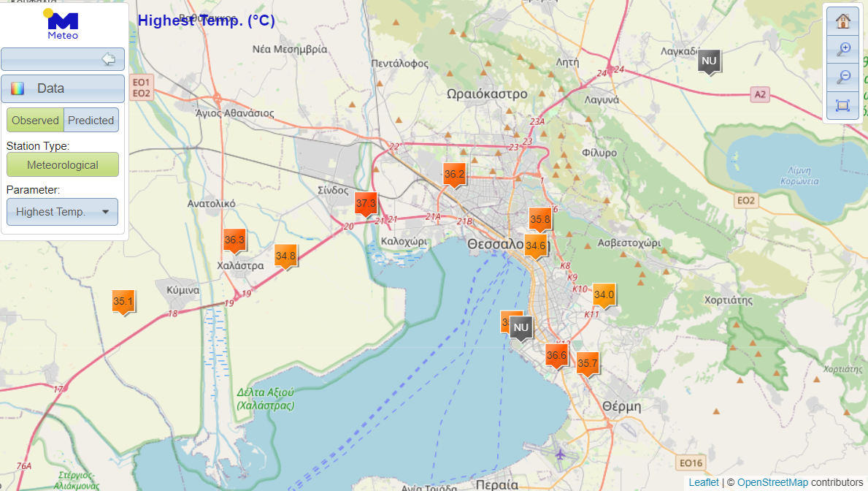Click the rainbow Data icon
868x491 pixels.
(x=18, y=88)
